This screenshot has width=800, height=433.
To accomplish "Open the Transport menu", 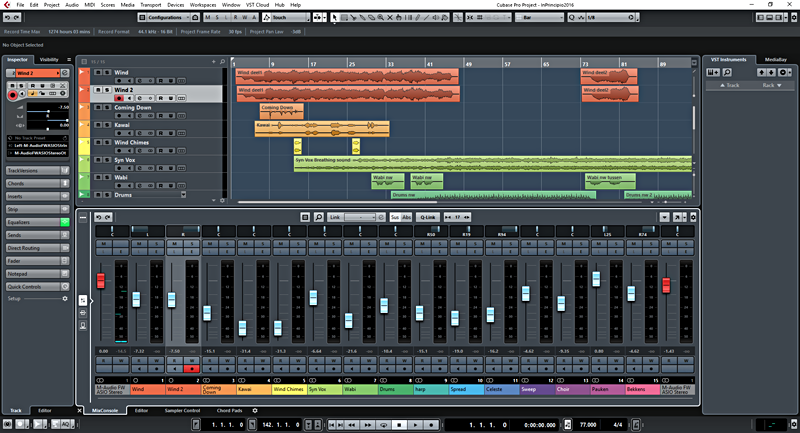I will click(151, 5).
